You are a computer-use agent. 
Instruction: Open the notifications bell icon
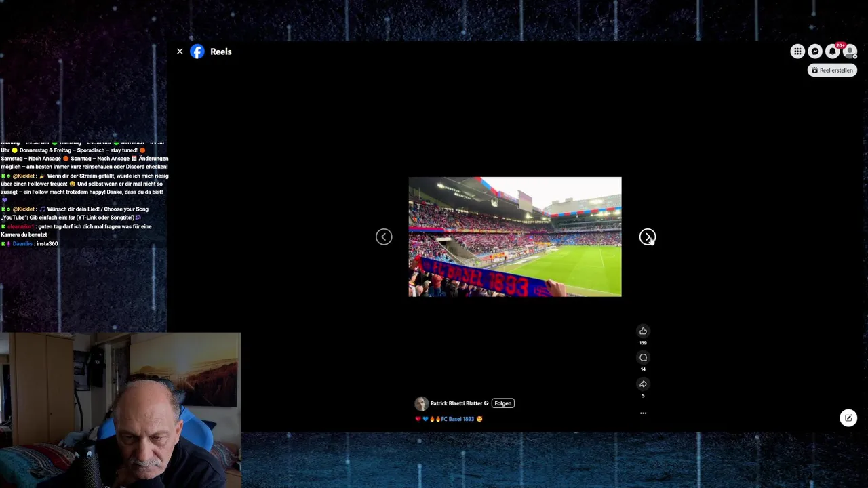[833, 52]
